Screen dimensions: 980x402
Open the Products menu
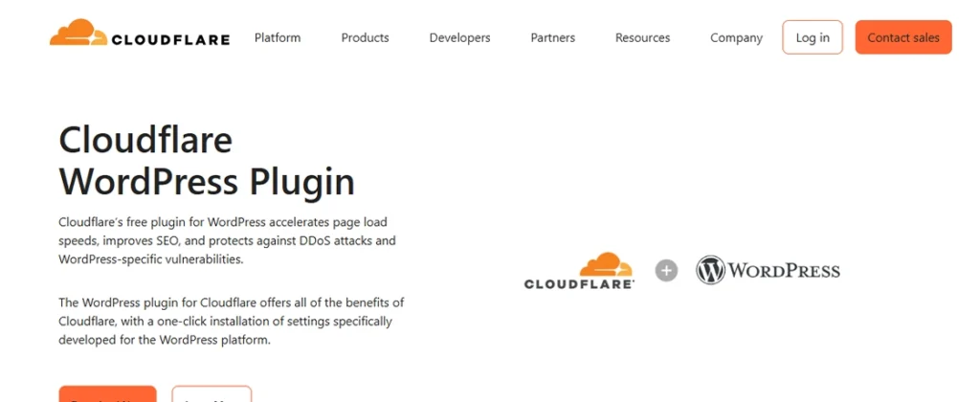pyautogui.click(x=365, y=37)
